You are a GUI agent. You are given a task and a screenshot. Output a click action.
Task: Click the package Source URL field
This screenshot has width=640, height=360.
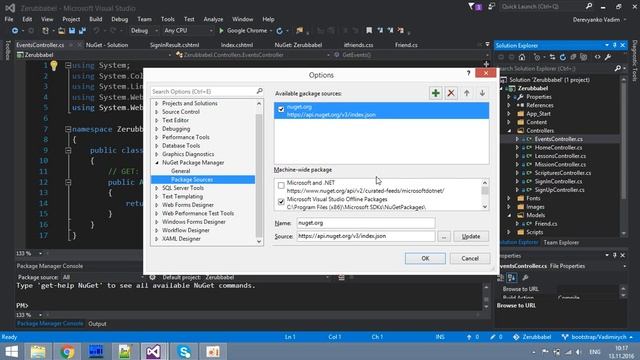(x=366, y=236)
